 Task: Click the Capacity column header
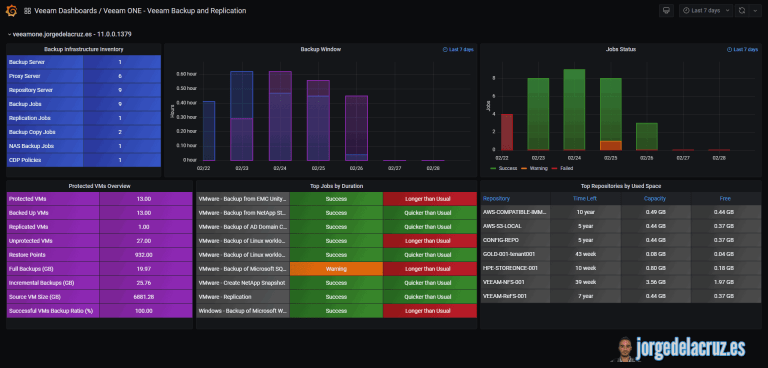[655, 198]
